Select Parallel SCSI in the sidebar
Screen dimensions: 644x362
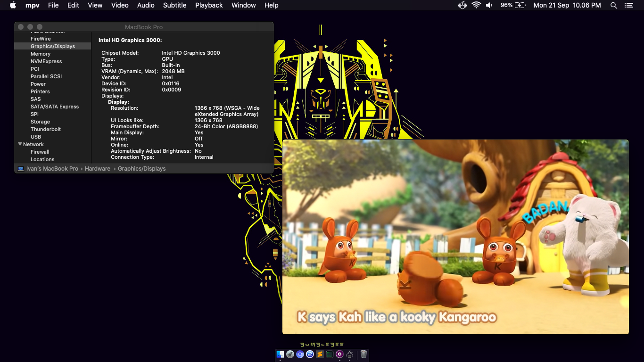[46, 76]
